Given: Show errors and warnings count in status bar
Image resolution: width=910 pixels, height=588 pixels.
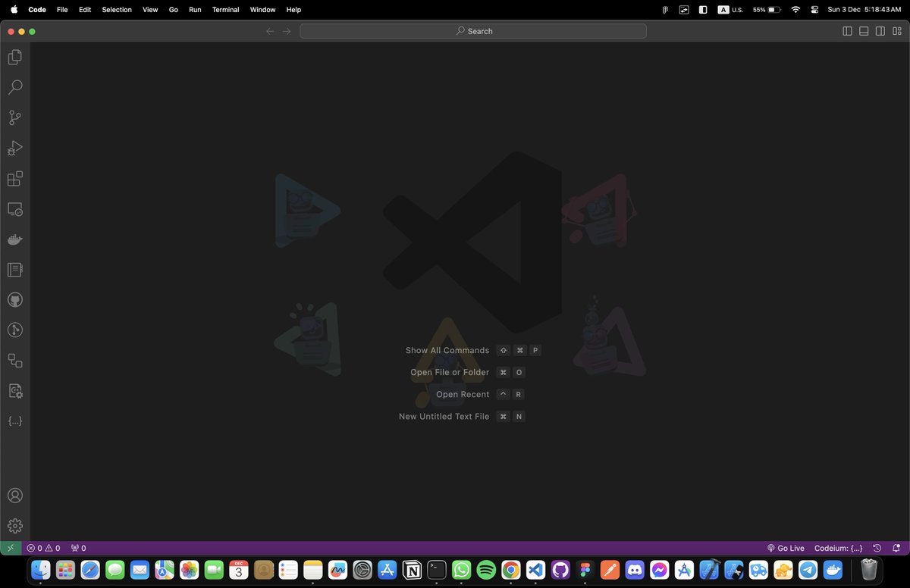Looking at the screenshot, I should point(43,548).
